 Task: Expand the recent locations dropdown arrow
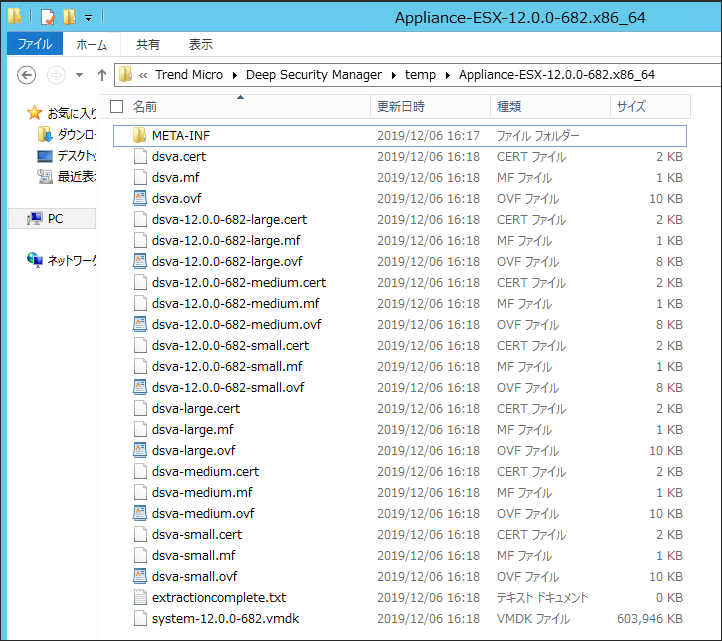pos(80,75)
